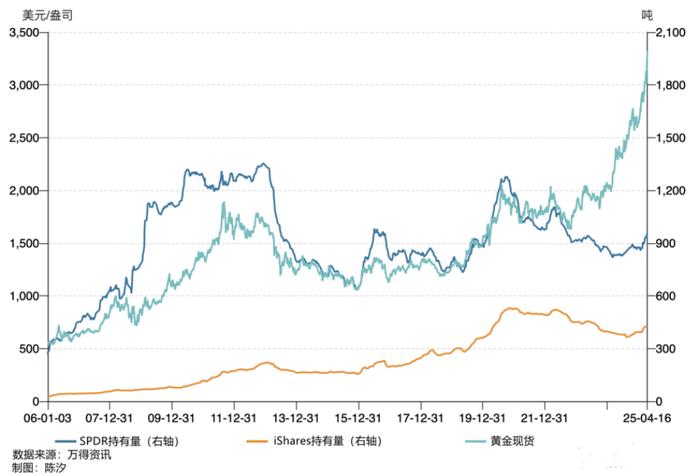Click the SPDR持有量 legend entry

click(x=118, y=442)
